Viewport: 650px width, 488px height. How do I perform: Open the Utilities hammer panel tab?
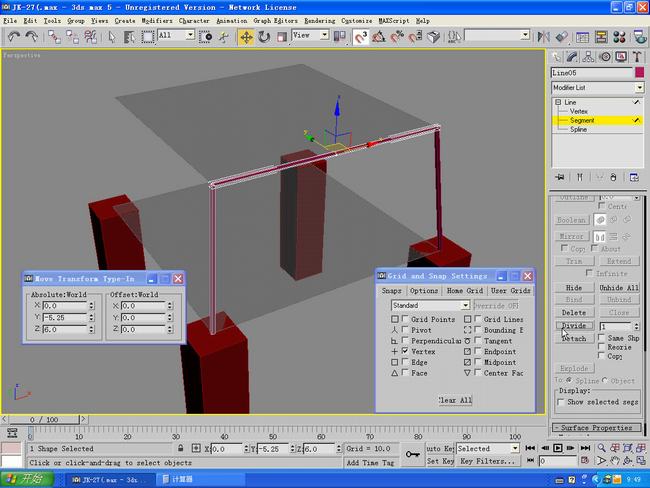coord(637,57)
